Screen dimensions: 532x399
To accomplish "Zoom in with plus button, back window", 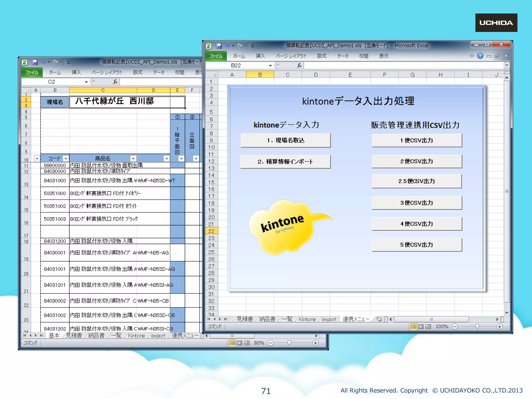I will pyautogui.click(x=315, y=343).
